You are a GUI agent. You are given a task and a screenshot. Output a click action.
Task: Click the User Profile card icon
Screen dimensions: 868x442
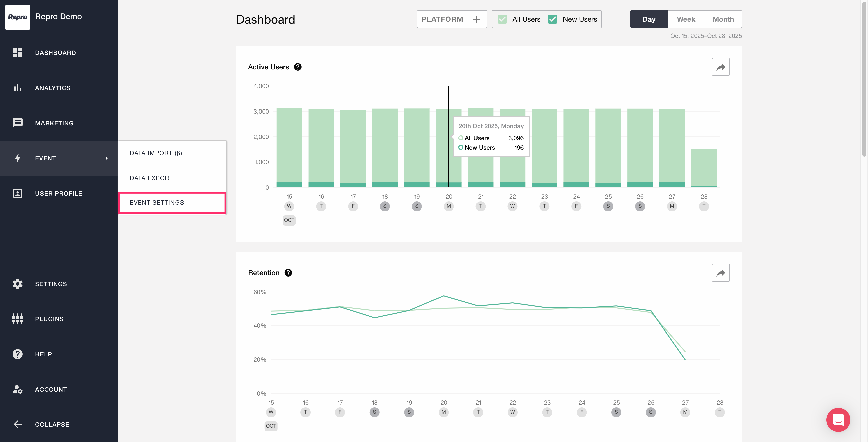(x=18, y=193)
